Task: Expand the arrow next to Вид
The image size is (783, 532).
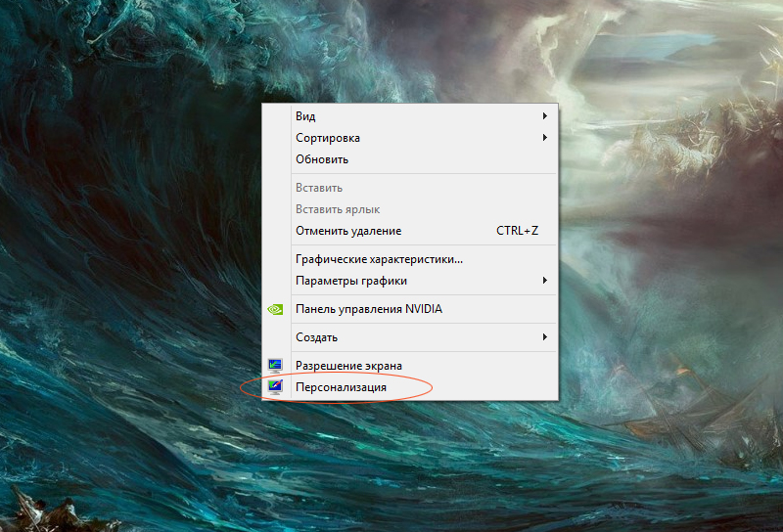Action: 545,115
